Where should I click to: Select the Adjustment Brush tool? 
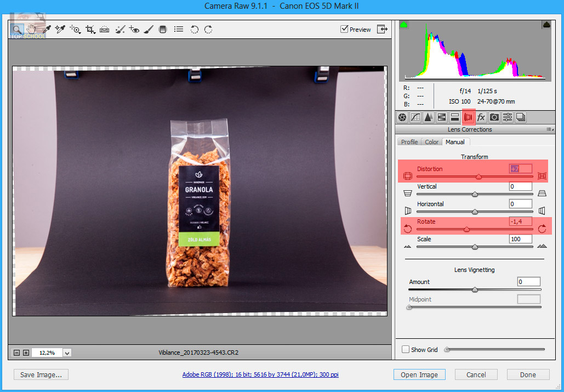(x=149, y=30)
